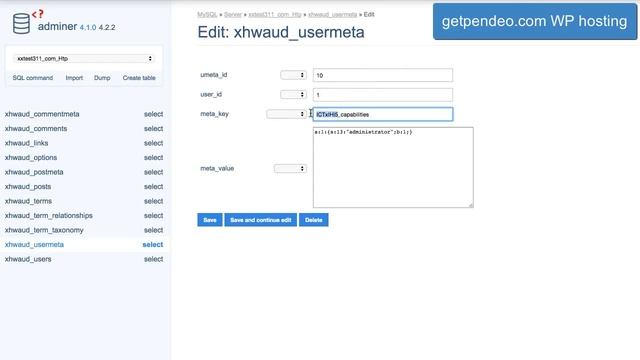Open SQL command page
Viewport: 640px width, 360px height.
pos(33,78)
